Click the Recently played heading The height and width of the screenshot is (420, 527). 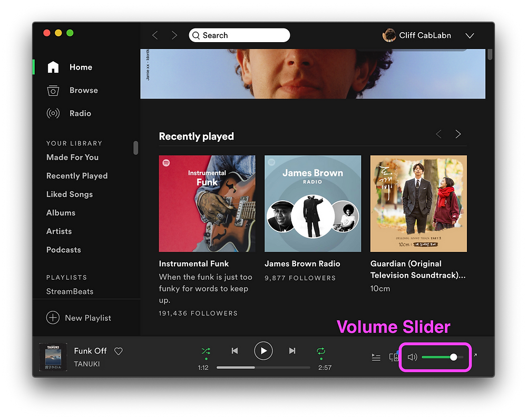pyautogui.click(x=196, y=136)
